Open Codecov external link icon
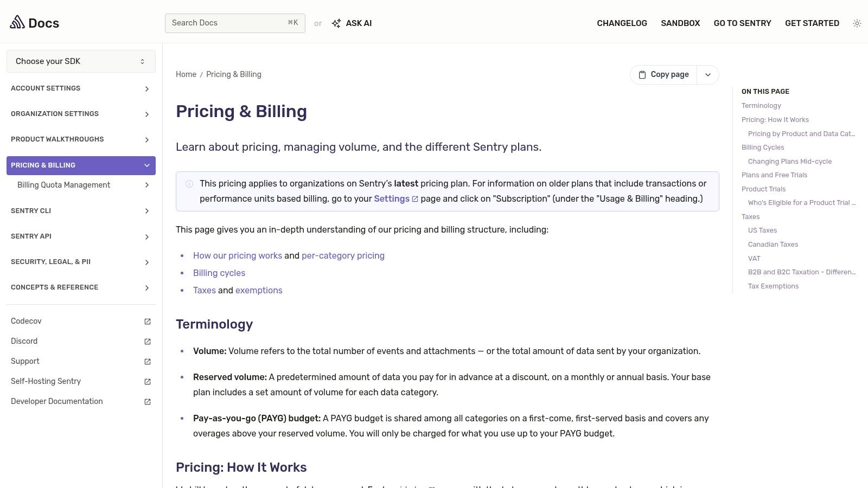 (x=148, y=322)
